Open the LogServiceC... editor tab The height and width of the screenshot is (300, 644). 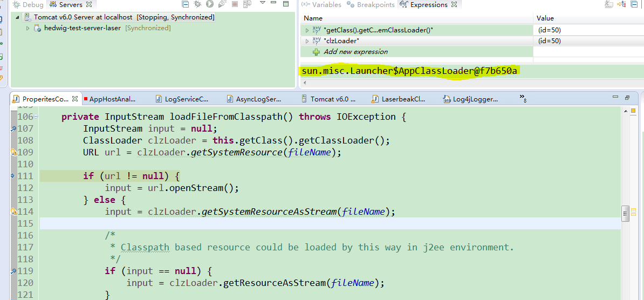pos(182,99)
